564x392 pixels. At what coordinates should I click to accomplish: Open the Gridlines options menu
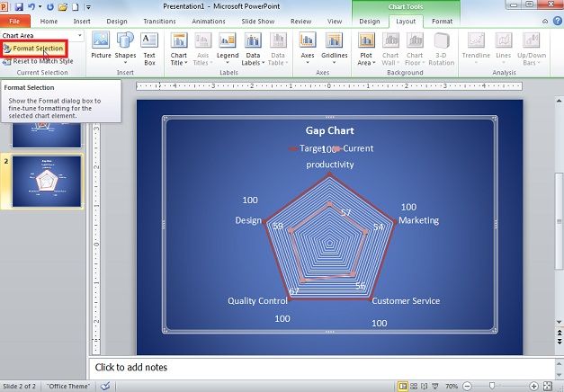334,49
